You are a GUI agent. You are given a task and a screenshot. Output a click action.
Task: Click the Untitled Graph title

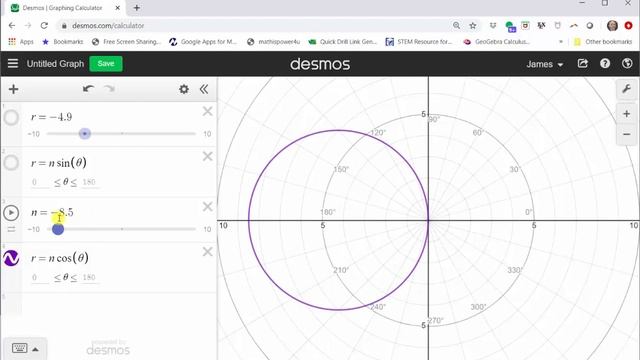click(55, 64)
